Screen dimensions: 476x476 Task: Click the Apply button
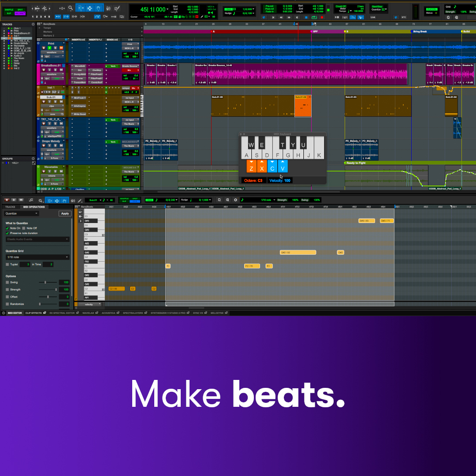coord(65,213)
